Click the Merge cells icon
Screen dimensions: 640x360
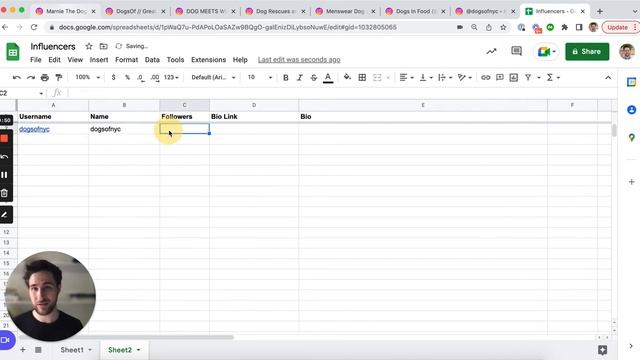click(x=377, y=78)
